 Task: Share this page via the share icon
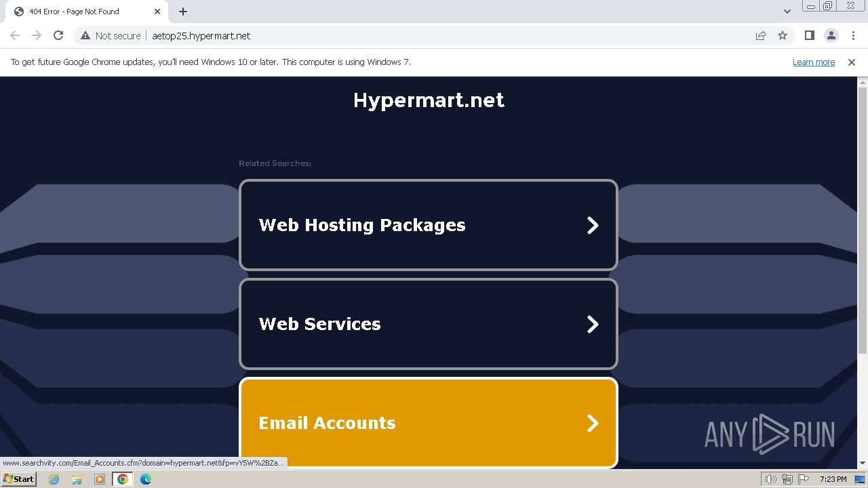(x=761, y=36)
